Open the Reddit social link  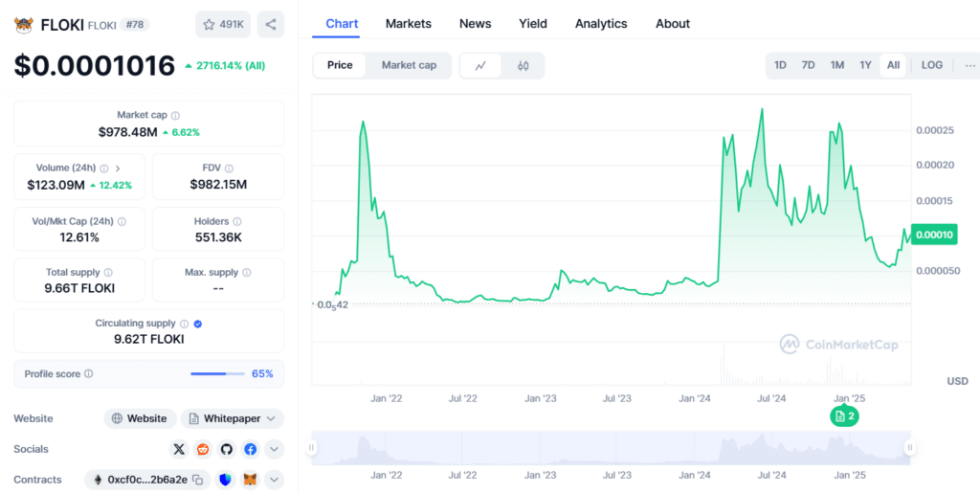pos(203,449)
